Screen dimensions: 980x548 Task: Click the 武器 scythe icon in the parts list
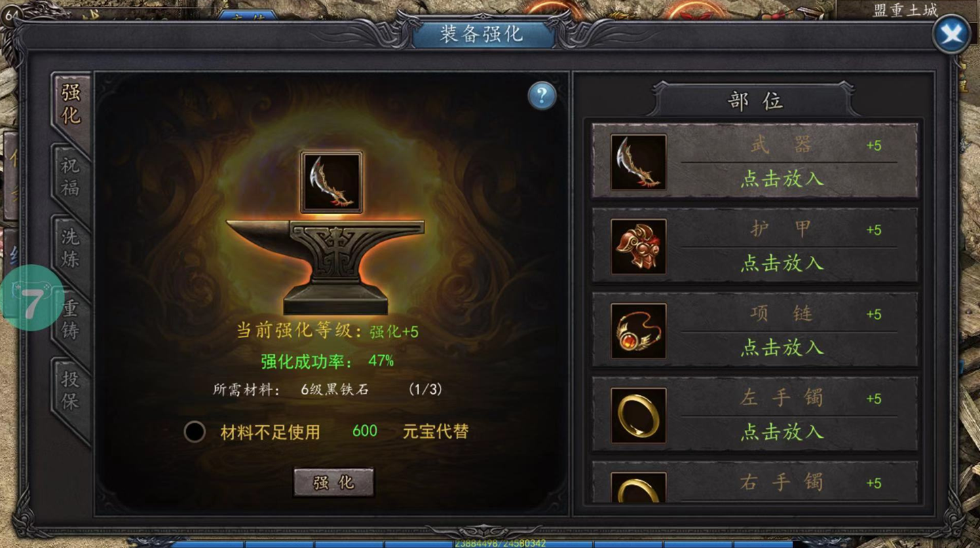[x=638, y=162]
